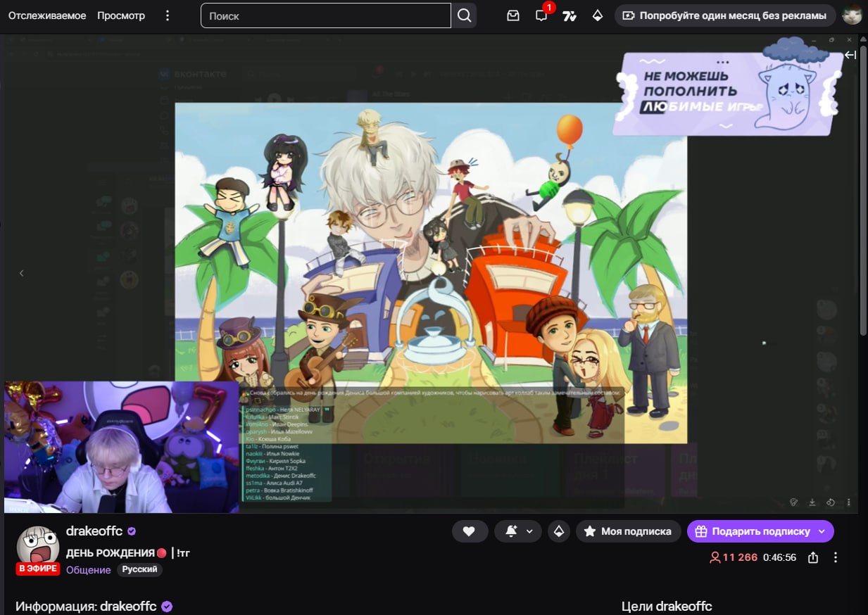Screen dimensions: 868x615
Task: Click the verified badge beside Информация: drakeoffc
Action: (x=167, y=607)
